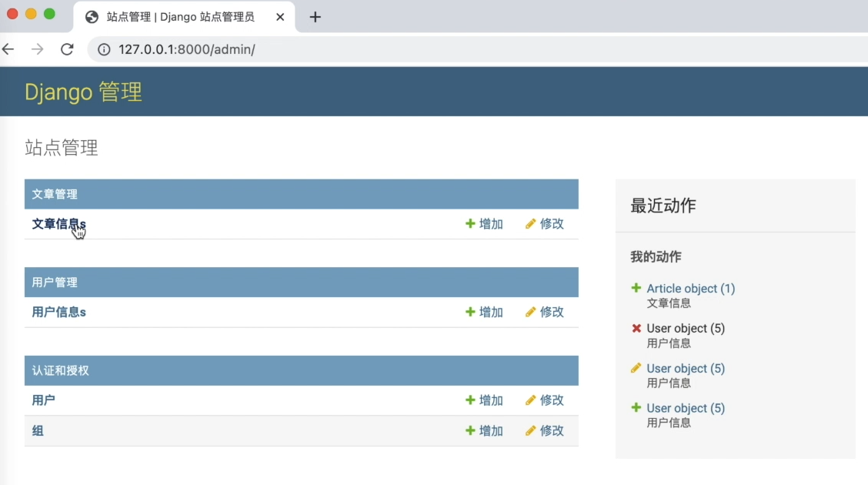Click 修改 in the 组 row

click(x=545, y=431)
